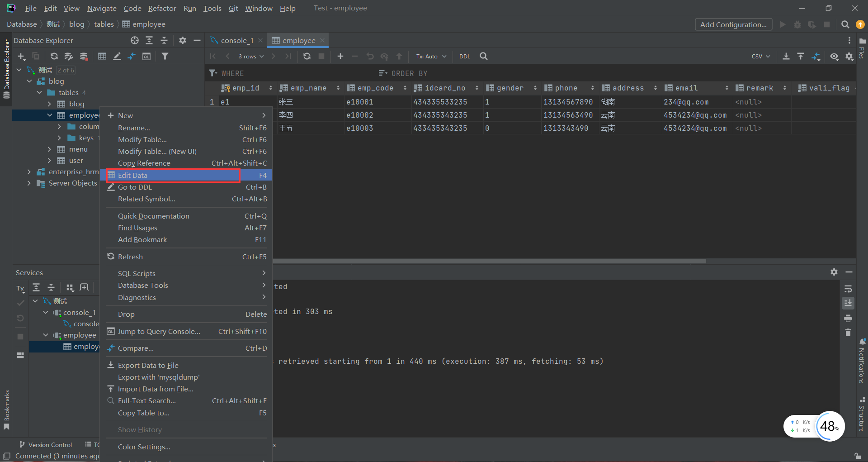Open data grid settings gear
The width and height of the screenshot is (868, 462).
[x=849, y=56]
